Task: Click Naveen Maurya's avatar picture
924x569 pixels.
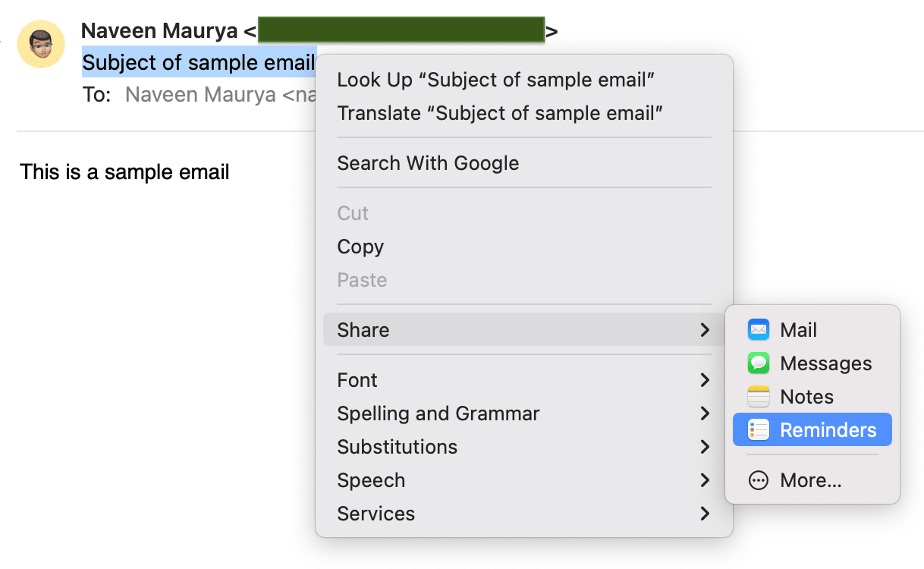Action: tap(41, 44)
